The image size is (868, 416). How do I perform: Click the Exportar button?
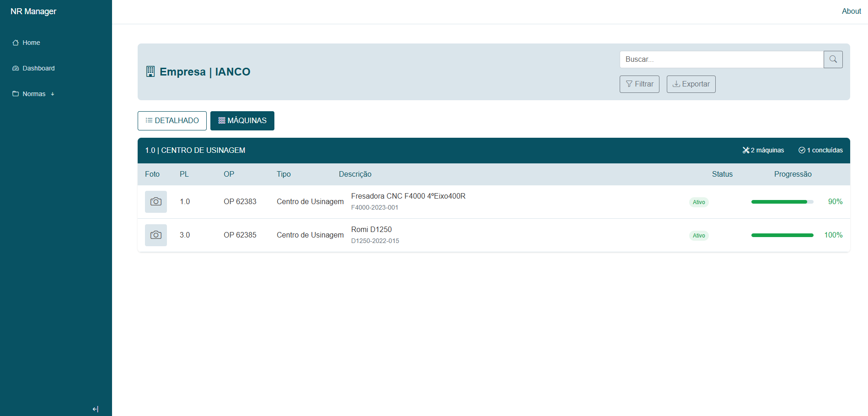pyautogui.click(x=691, y=84)
